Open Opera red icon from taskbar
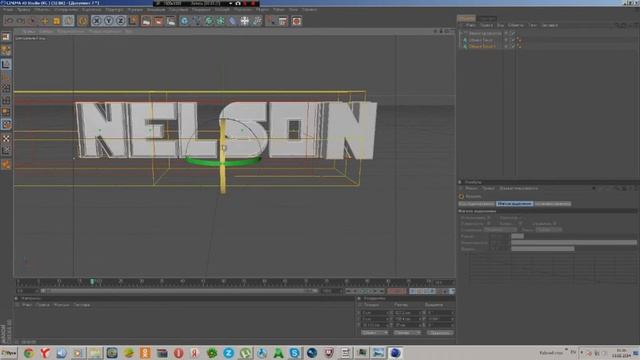Viewport: 640px width, 360px height. (178, 353)
